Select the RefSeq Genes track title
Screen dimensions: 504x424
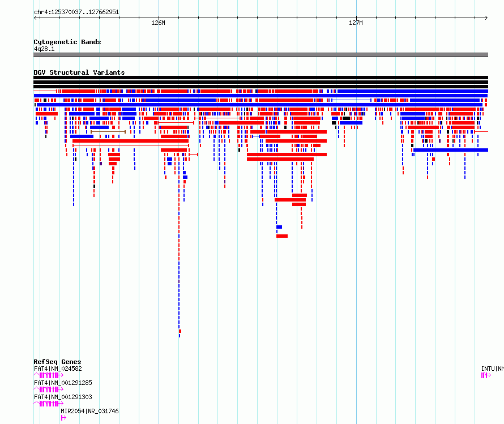(x=57, y=362)
